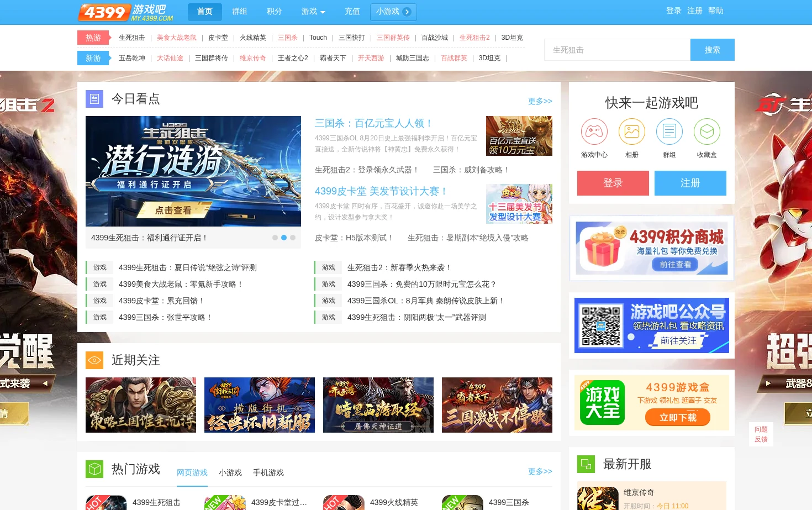Viewport: 812px width, 510px height.
Task: Open the 群组 nav item
Action: click(x=240, y=12)
